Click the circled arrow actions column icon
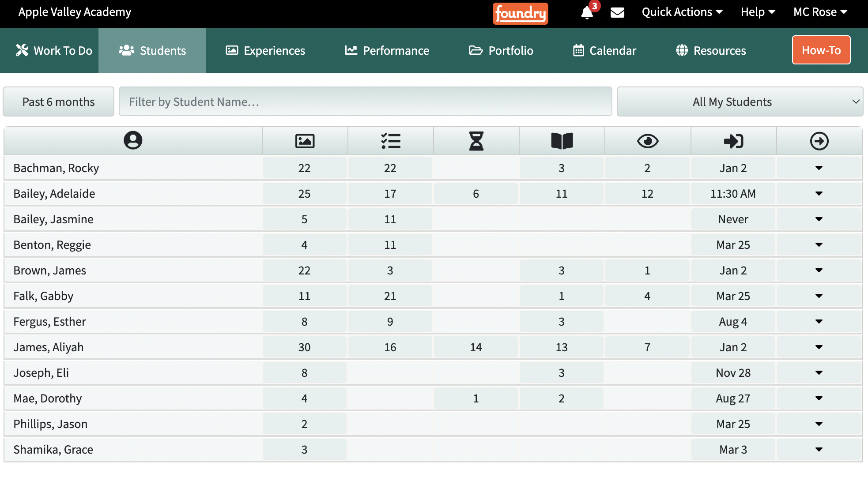The width and height of the screenshot is (868, 496). [819, 141]
